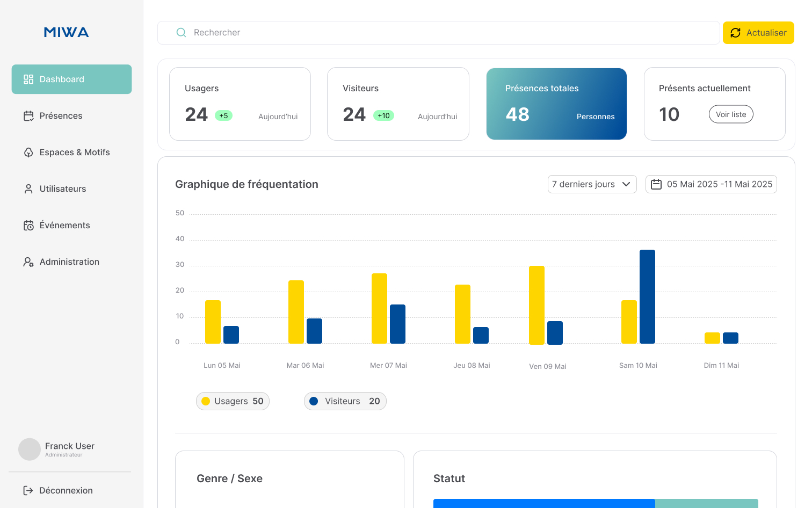Toggle the Usagers legend series

(x=233, y=401)
